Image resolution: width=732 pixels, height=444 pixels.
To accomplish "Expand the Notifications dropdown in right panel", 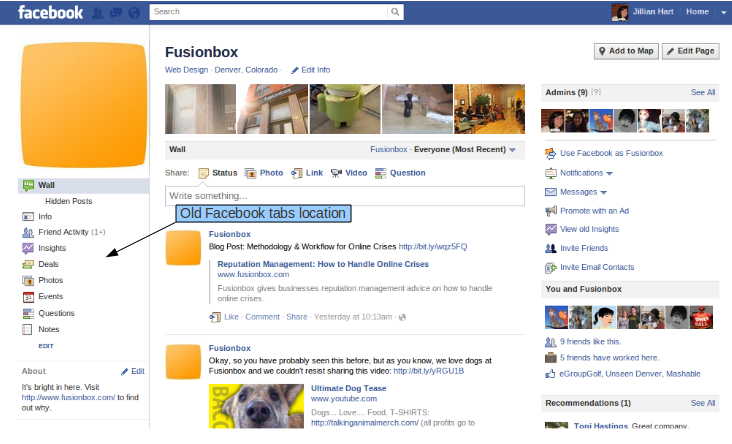I will (609, 173).
